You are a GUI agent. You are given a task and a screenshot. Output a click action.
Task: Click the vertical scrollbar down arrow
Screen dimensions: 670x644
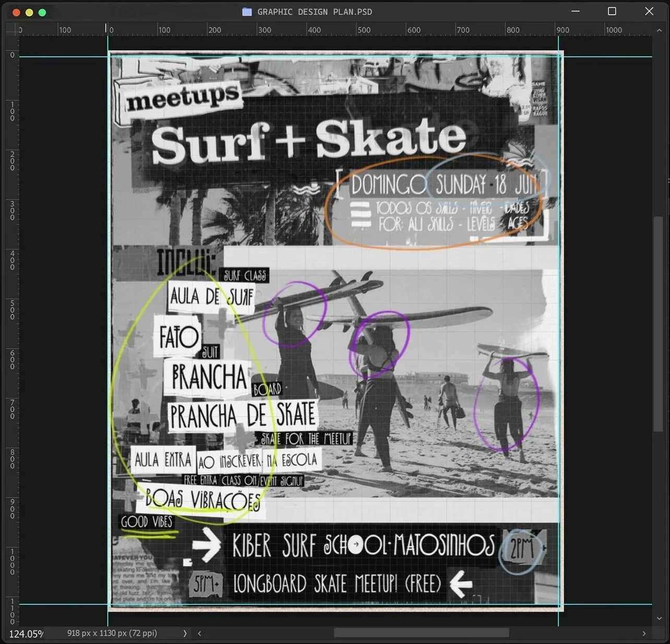[x=659, y=618]
